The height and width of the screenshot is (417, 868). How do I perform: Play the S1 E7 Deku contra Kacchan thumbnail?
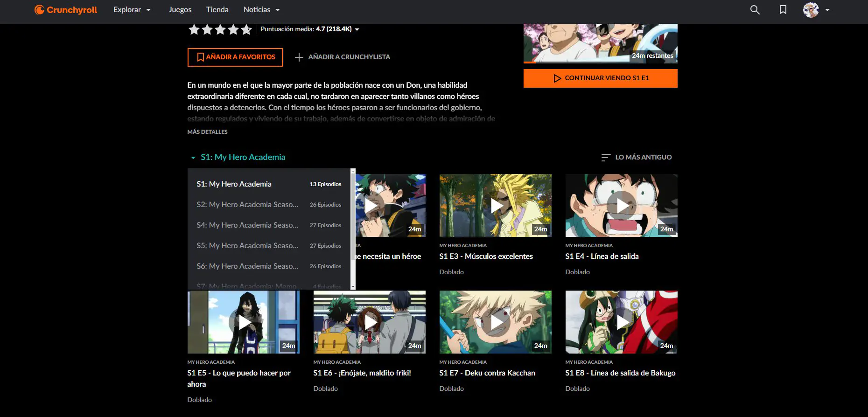(x=496, y=322)
